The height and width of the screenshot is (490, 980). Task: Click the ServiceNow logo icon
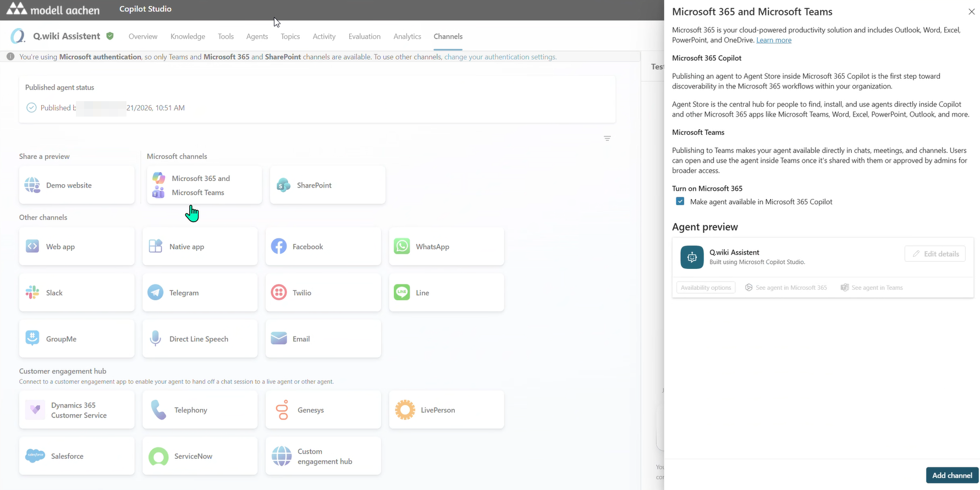tap(158, 456)
